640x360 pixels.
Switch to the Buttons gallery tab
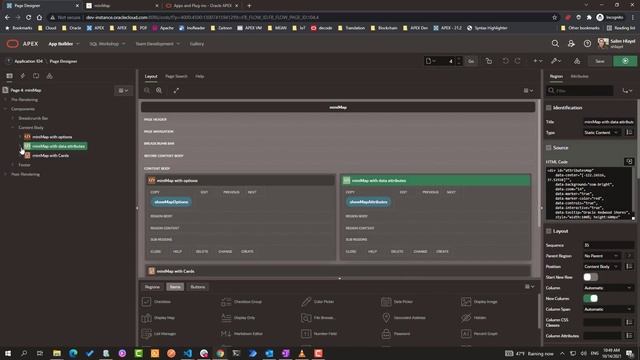[198, 287]
